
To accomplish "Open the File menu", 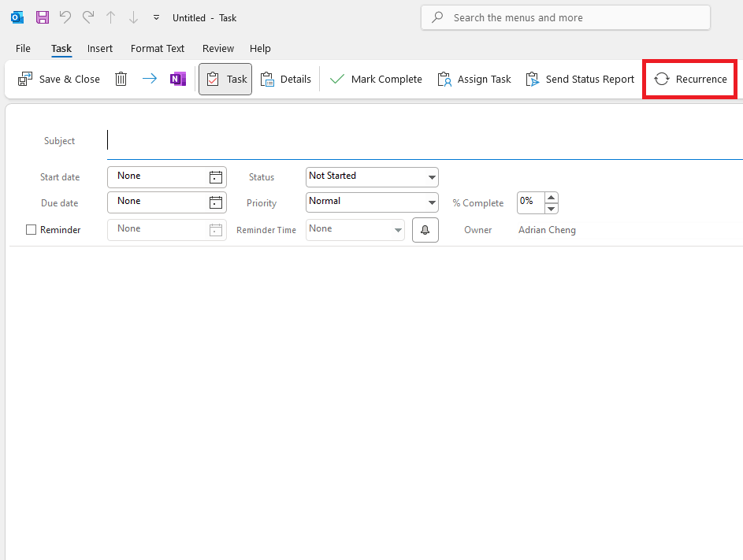I will [x=23, y=48].
